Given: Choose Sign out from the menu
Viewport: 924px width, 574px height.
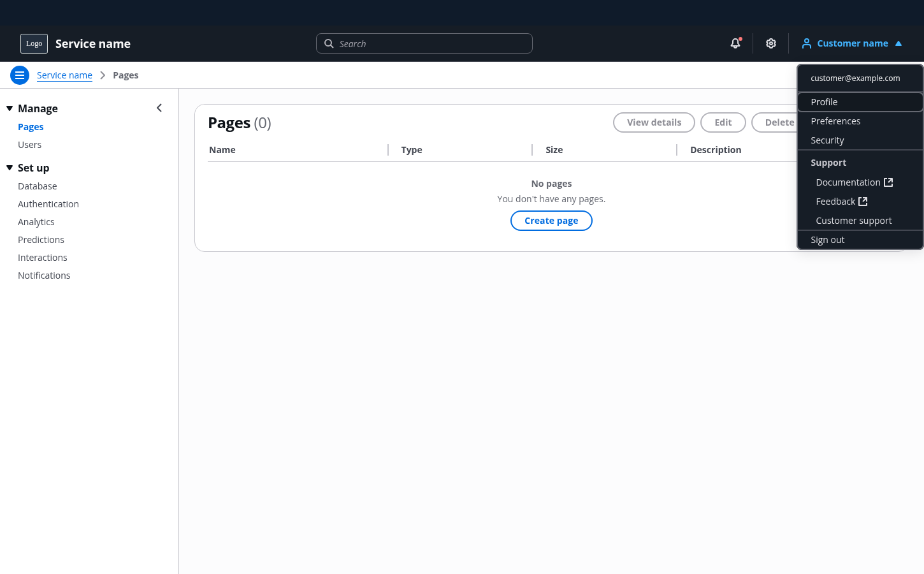Looking at the screenshot, I should click(860, 240).
